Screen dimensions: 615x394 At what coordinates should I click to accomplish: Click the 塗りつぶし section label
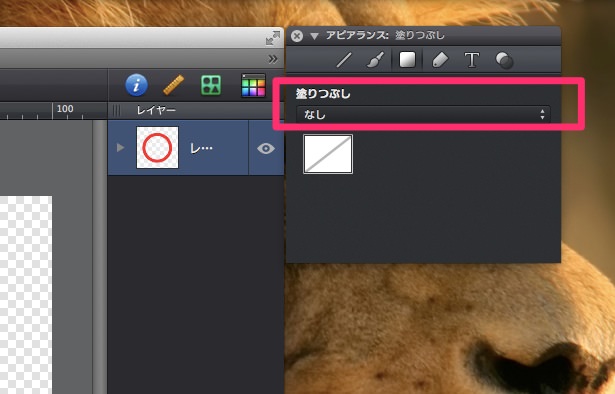[323, 94]
